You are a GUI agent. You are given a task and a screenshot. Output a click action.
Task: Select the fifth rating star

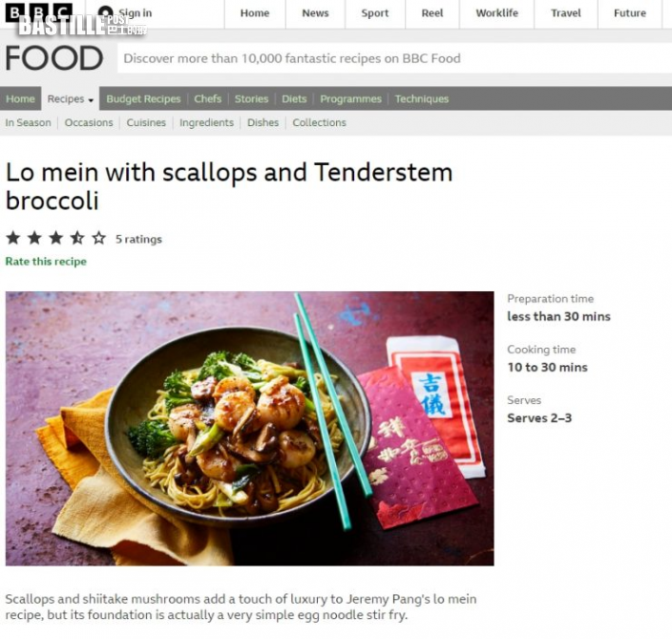tap(99, 238)
